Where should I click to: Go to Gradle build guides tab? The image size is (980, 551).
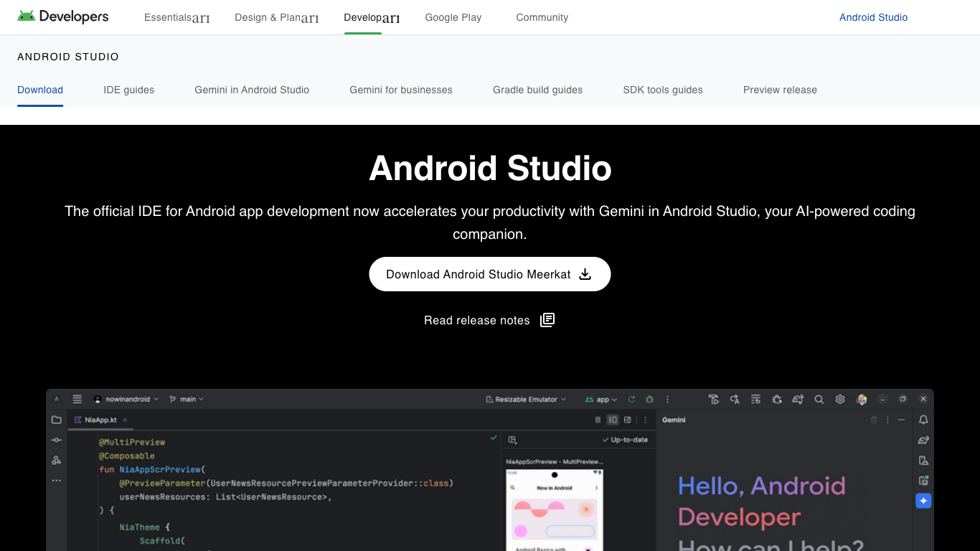[x=537, y=90]
